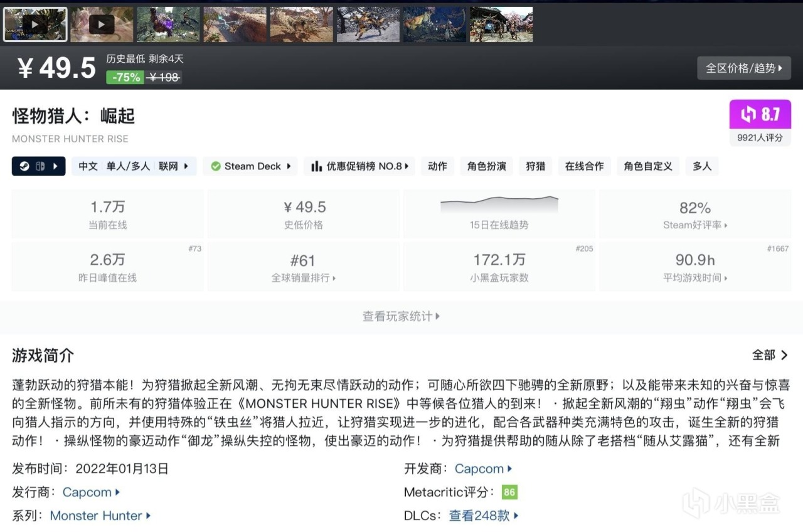Click the struck-through ¥198 original price
803x532 pixels.
click(x=163, y=77)
